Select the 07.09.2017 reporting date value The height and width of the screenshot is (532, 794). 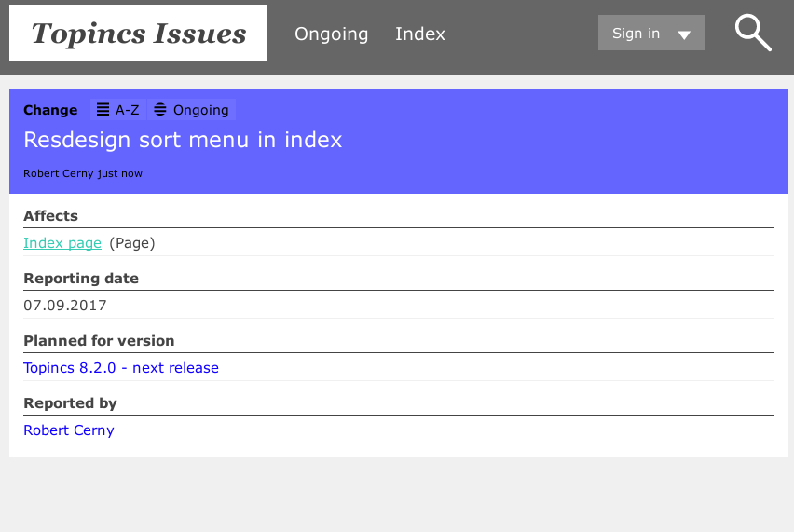65,306
